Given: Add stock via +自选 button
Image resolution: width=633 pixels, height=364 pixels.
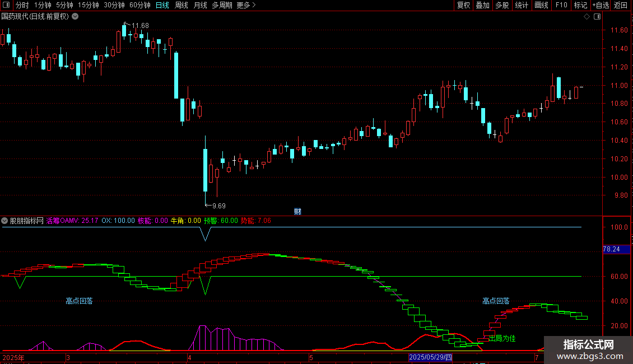Looking at the screenshot, I should tap(601, 5).
